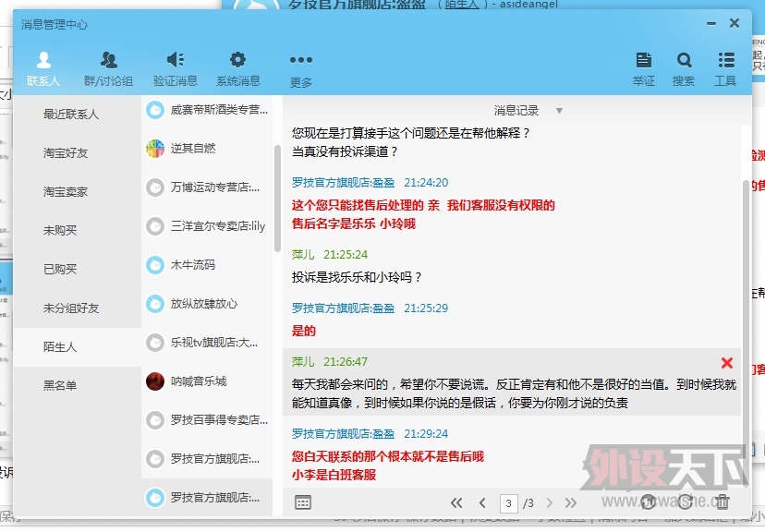The width and height of the screenshot is (765, 532).
Task: Open contact 万博运动专营店
Action: tap(207, 187)
